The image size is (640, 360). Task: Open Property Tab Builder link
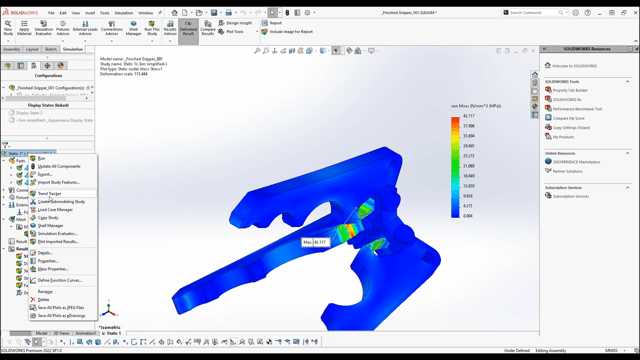click(570, 90)
